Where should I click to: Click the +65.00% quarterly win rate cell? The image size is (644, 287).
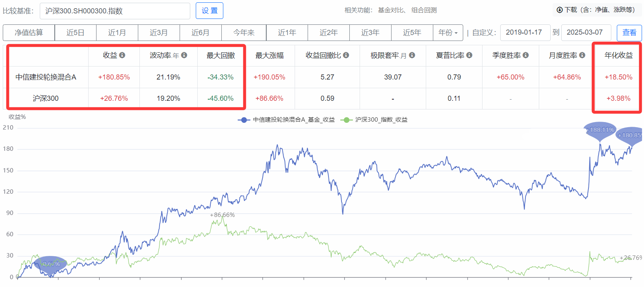click(510, 77)
